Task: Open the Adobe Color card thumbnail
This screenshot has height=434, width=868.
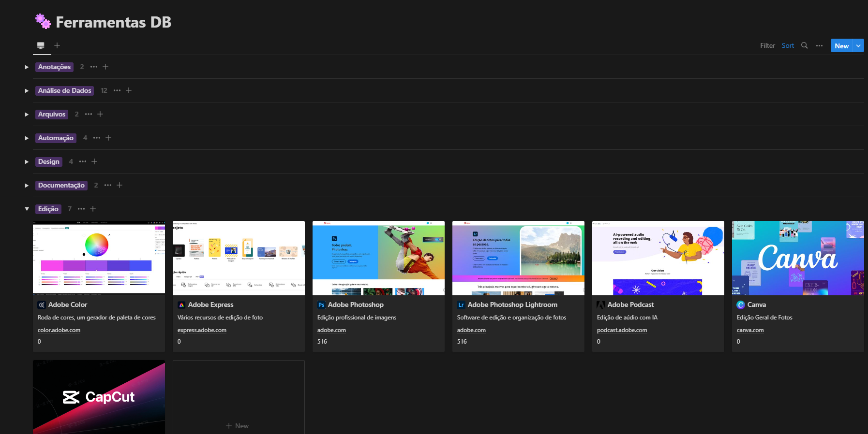Action: (99, 258)
